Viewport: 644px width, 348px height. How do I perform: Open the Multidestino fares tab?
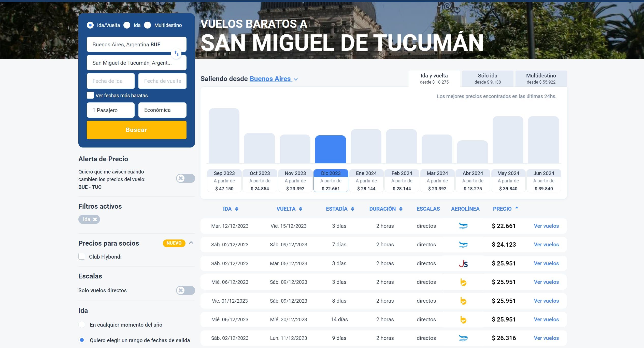pos(541,78)
